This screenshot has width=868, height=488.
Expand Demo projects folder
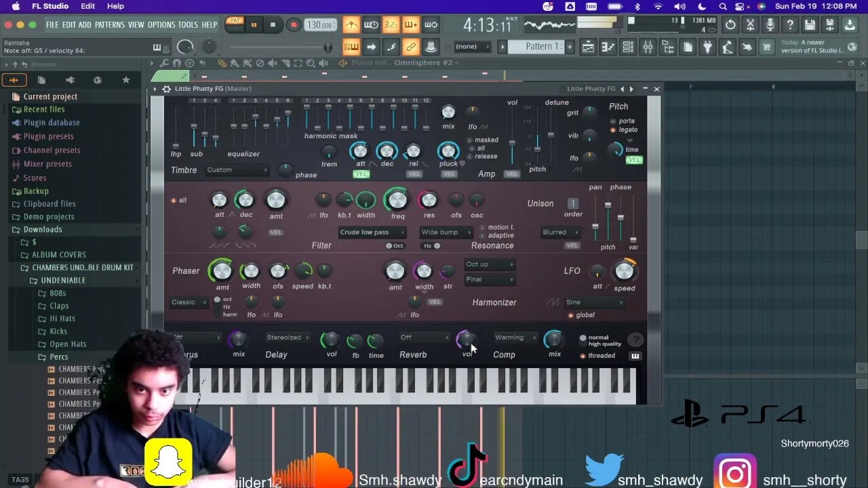(49, 217)
